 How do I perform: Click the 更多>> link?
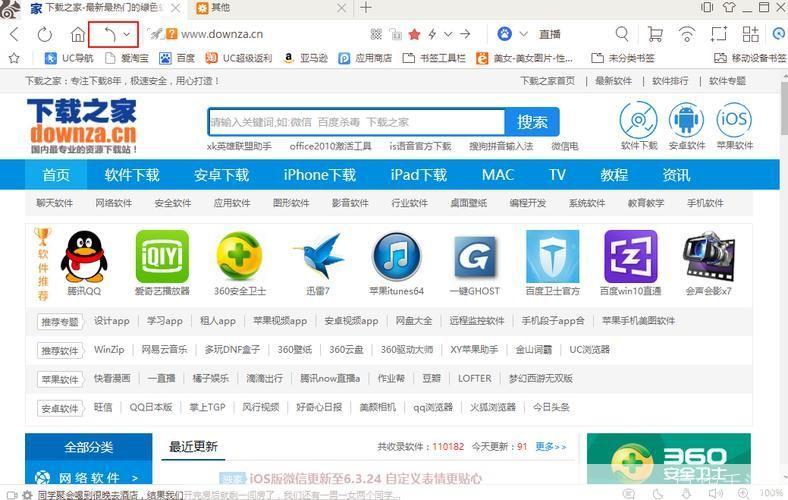tap(551, 446)
